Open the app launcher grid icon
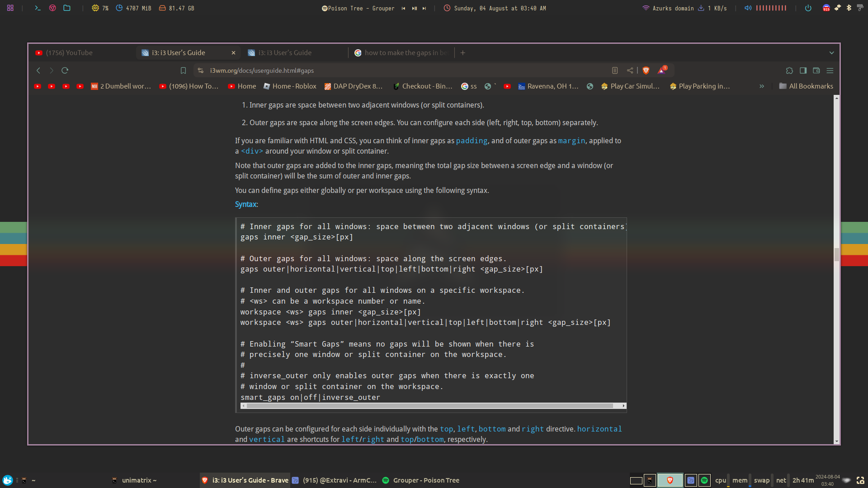868x488 pixels. coord(10,8)
